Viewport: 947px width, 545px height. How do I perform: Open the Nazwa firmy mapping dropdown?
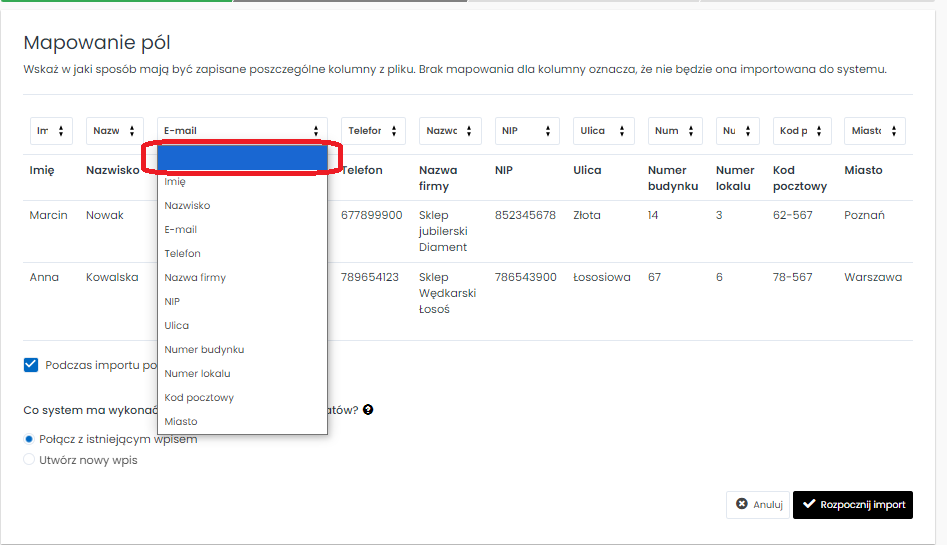[450, 131]
